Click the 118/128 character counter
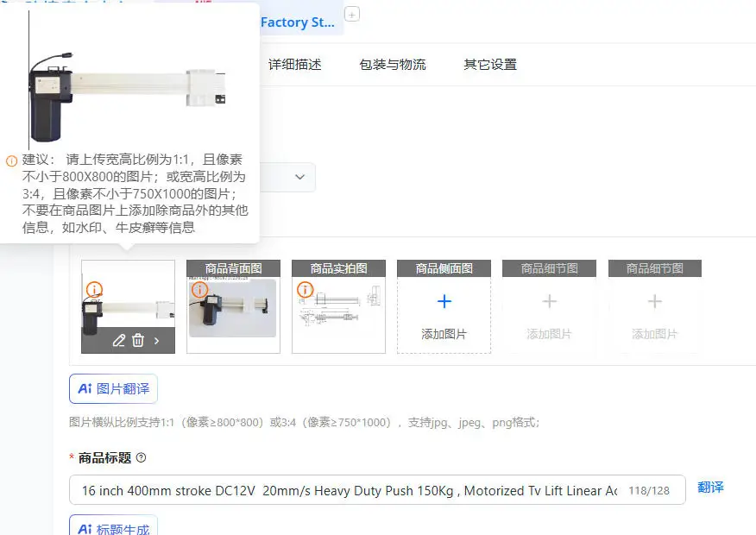Screen dimensions: 756x535 pos(649,491)
